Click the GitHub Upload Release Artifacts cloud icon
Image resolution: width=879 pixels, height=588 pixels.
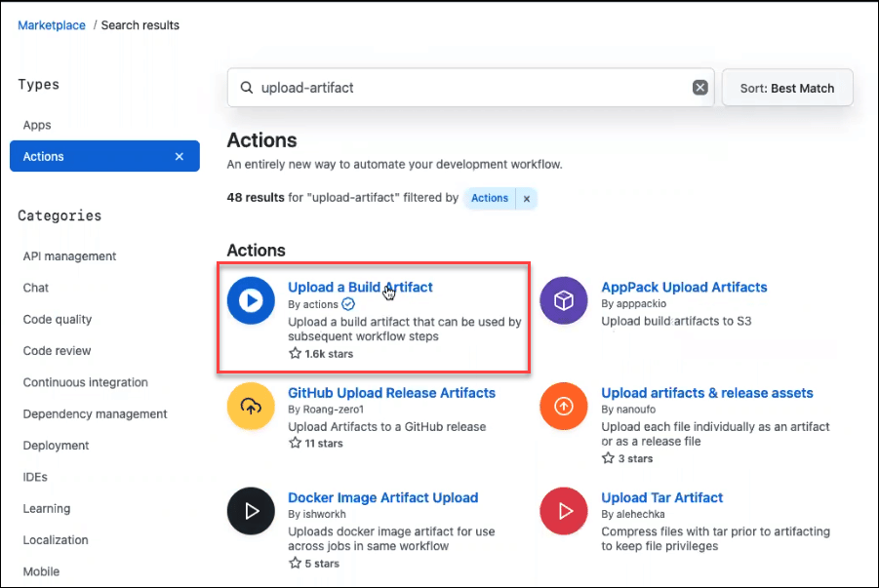tap(251, 406)
